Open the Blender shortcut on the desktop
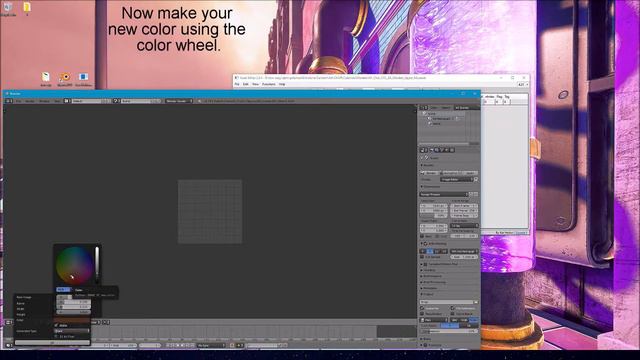This screenshot has height=360, width=640. (x=64, y=78)
